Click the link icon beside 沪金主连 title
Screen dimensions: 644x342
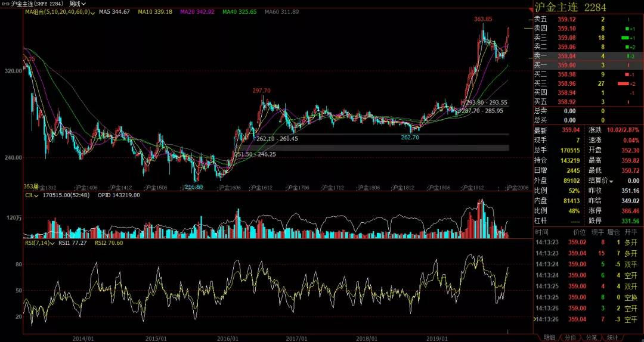5,4
